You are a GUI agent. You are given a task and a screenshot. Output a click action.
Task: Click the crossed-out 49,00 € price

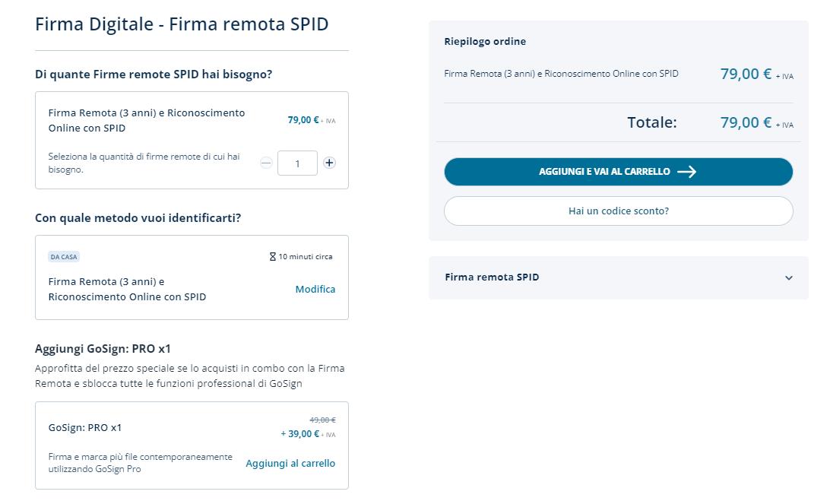click(322, 420)
